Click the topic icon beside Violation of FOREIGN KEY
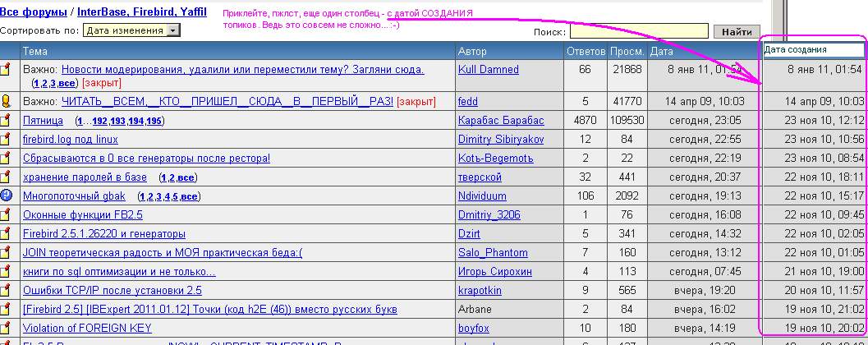This screenshot has height=345, width=868. coord(6,329)
